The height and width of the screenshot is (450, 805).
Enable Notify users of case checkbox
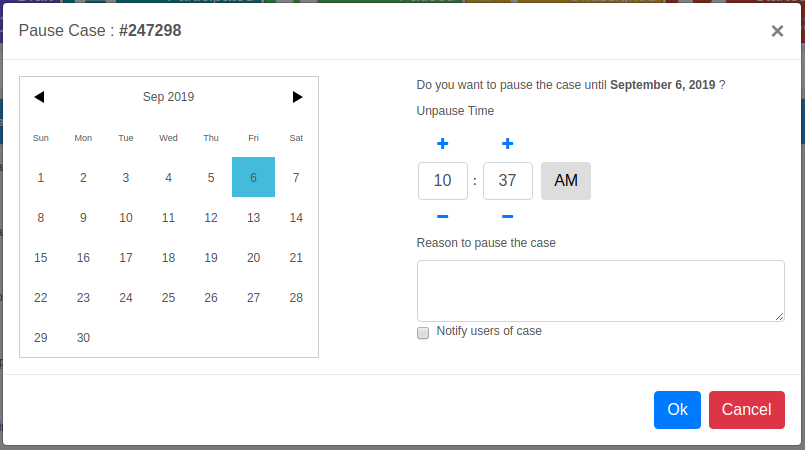click(x=423, y=332)
